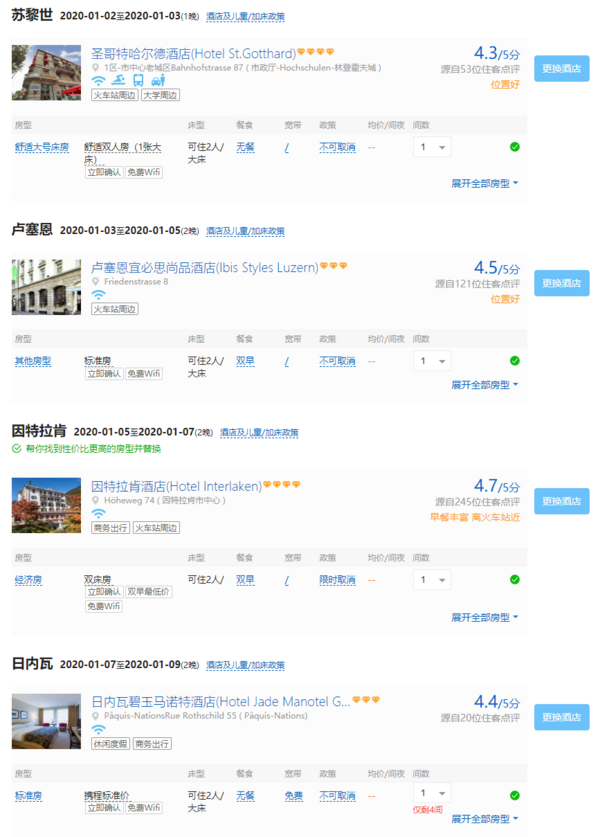This screenshot has height=837, width=600.
Task: Click the WiFi icon under Hotel Interlaken
Action: [98, 514]
